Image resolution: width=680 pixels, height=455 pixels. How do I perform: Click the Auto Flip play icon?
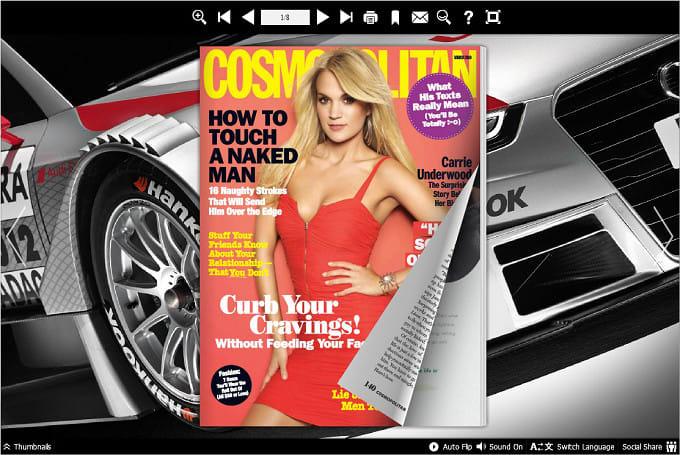(433, 447)
